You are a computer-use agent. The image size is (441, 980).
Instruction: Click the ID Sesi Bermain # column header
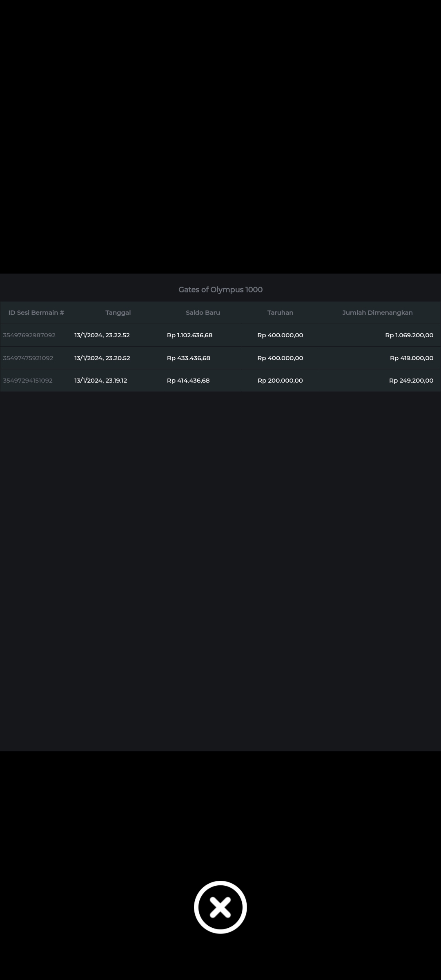point(36,313)
